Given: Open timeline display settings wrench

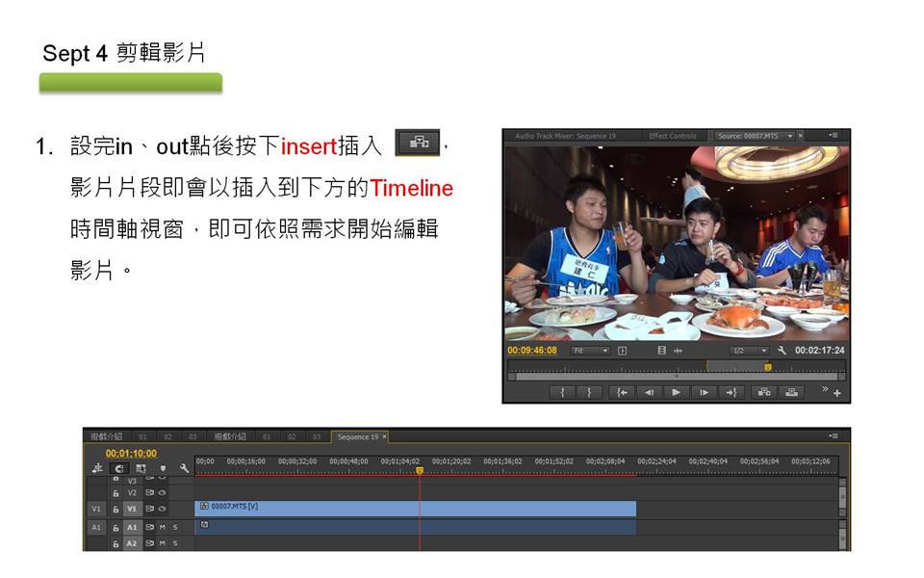Looking at the screenshot, I should pos(184,468).
